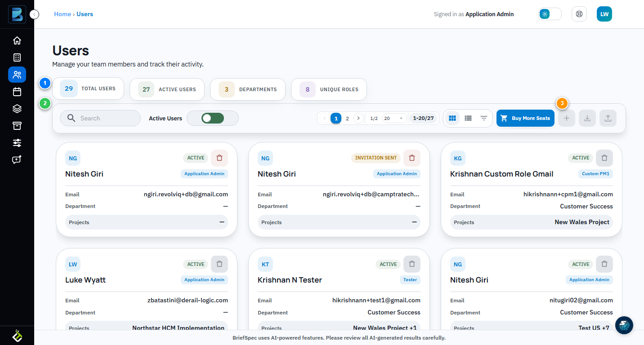Delete the Nitesh Giri nitugiri02@gmail.com user

(x=604, y=264)
